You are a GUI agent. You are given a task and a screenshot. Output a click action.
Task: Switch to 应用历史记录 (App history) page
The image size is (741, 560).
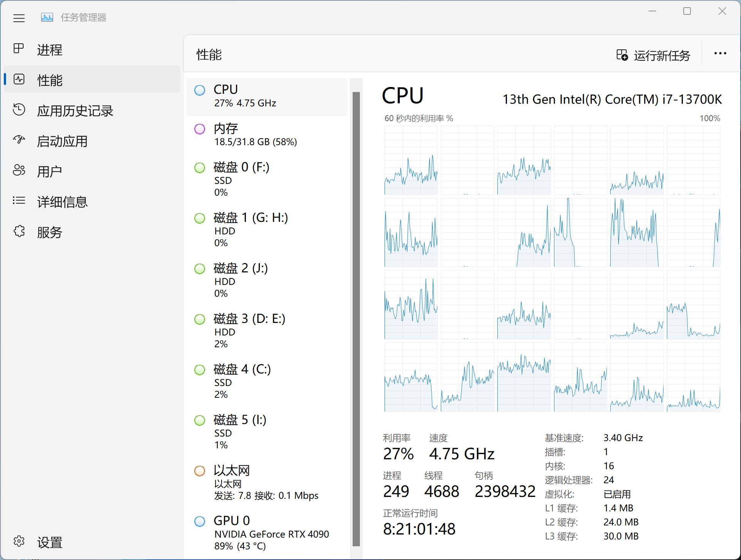[x=92, y=111]
